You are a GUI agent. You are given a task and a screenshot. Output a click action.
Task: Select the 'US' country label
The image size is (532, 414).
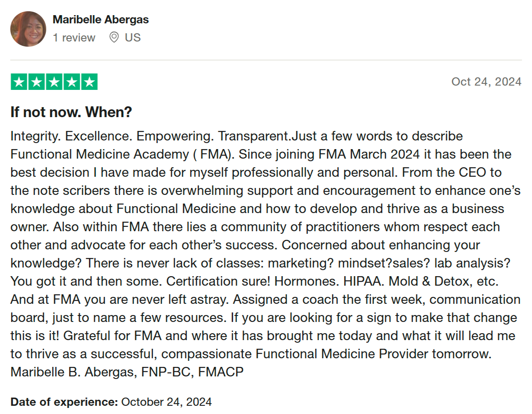pyautogui.click(x=133, y=38)
